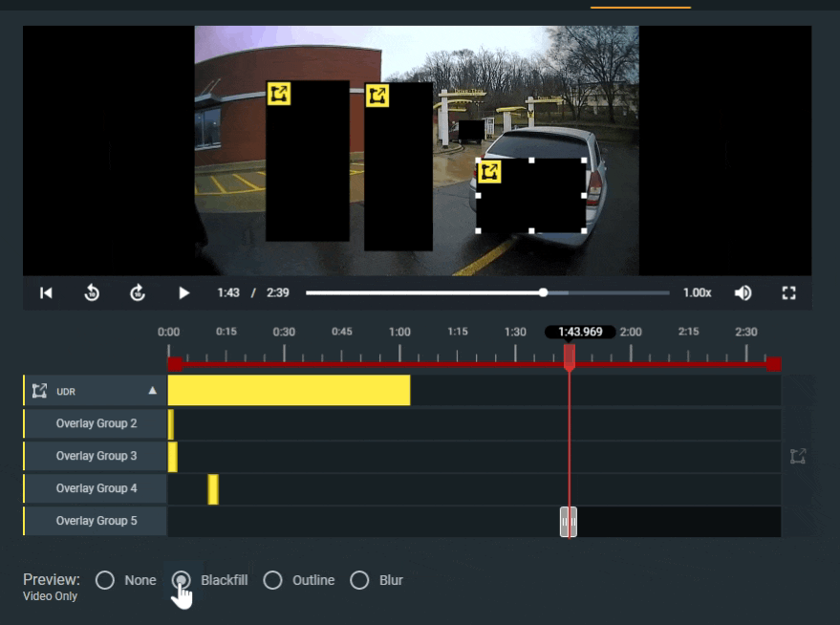Click the add redaction icon beside the tracks
Image resolution: width=840 pixels, height=625 pixels.
click(x=798, y=456)
